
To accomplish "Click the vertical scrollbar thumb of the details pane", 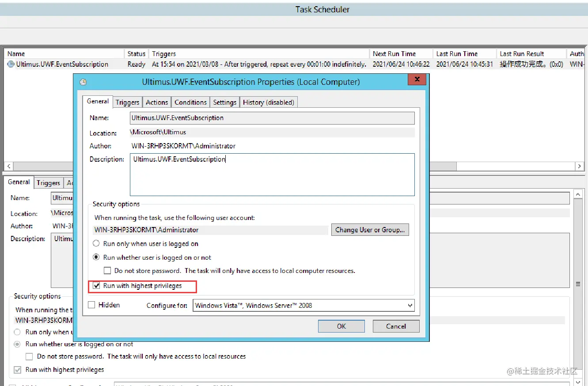I will (x=578, y=284).
